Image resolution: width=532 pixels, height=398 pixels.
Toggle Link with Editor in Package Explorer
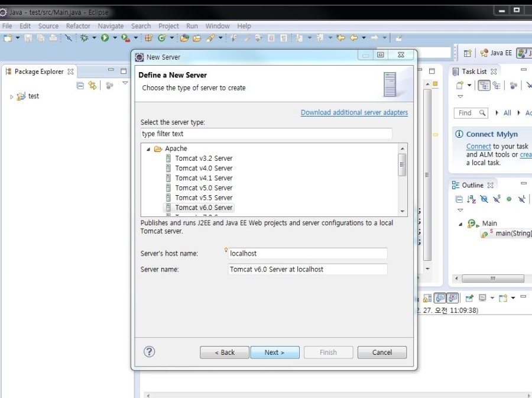(x=92, y=86)
